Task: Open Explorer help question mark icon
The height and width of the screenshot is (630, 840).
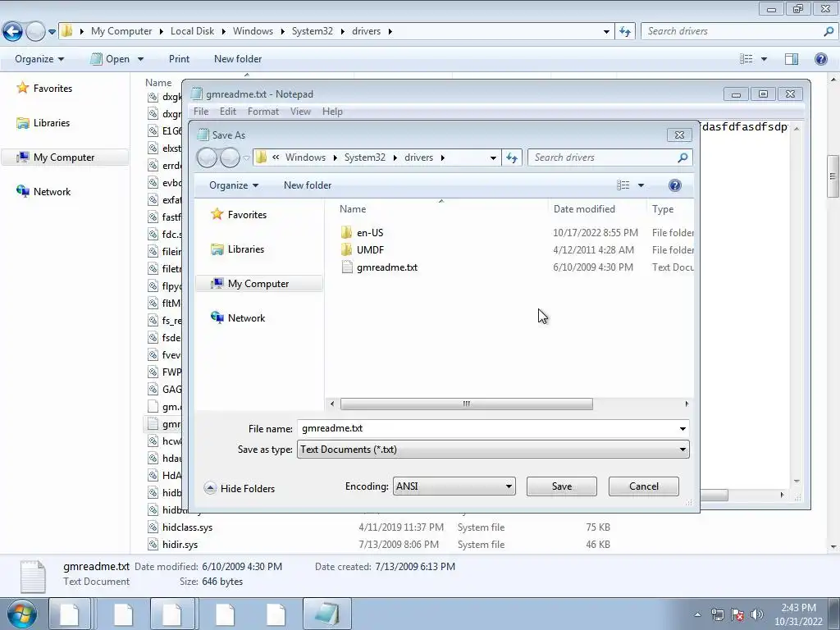Action: point(820,59)
